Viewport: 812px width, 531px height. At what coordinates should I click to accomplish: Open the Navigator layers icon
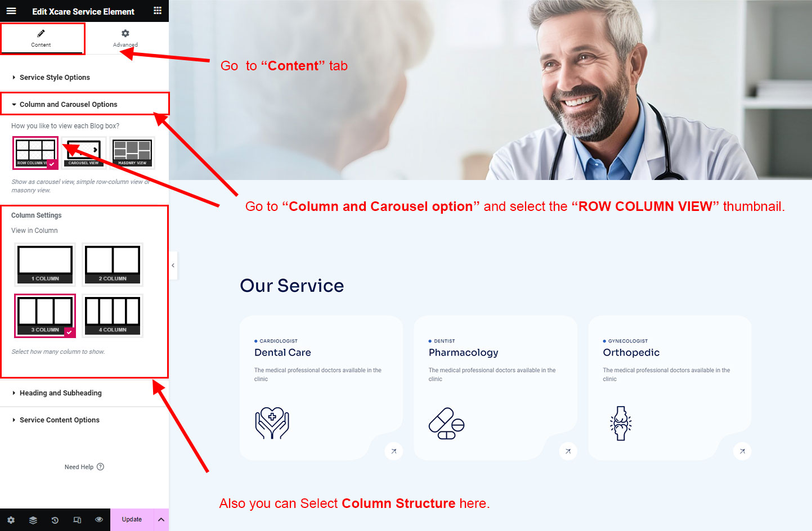(33, 520)
